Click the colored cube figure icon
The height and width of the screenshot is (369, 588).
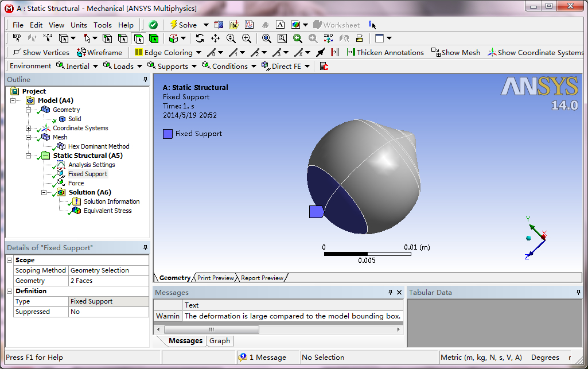(x=296, y=25)
